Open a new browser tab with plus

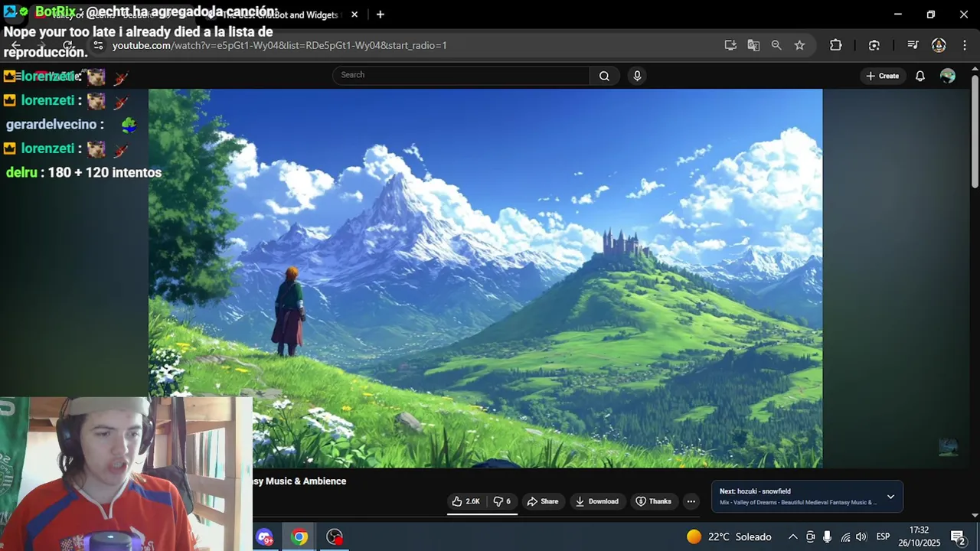coord(380,15)
